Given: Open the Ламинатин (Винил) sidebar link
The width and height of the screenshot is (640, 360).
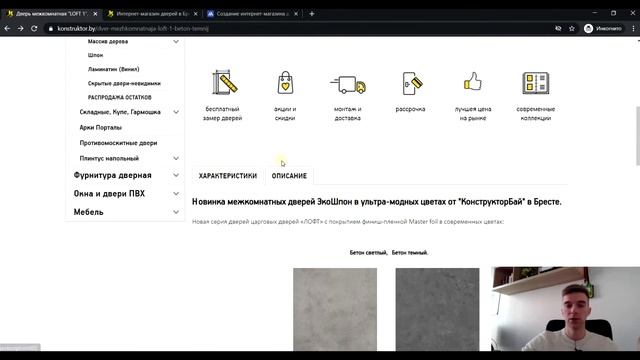Looking at the screenshot, I should point(113,69).
